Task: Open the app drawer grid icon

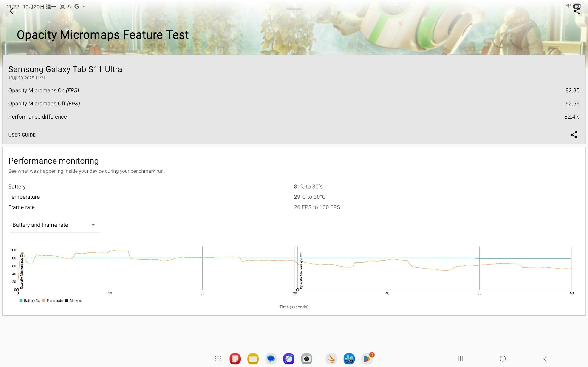Action: pyautogui.click(x=218, y=359)
